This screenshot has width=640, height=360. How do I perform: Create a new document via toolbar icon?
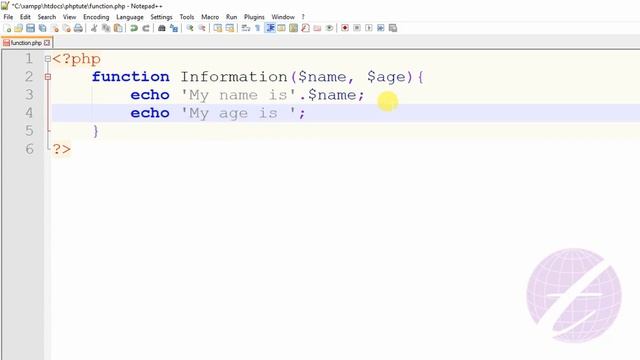tap(7, 28)
